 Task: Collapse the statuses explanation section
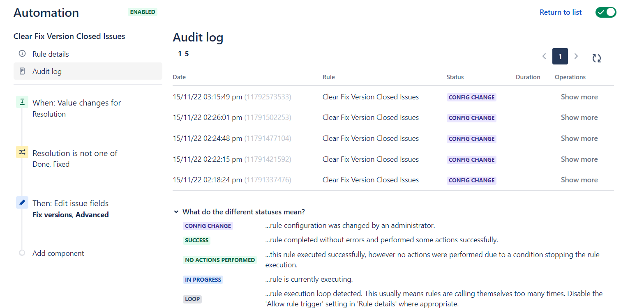[x=176, y=211]
